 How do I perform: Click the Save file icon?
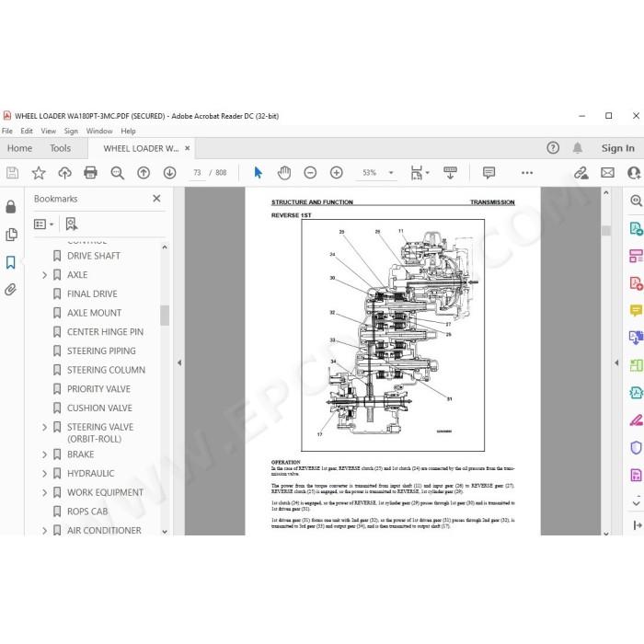click(x=12, y=173)
